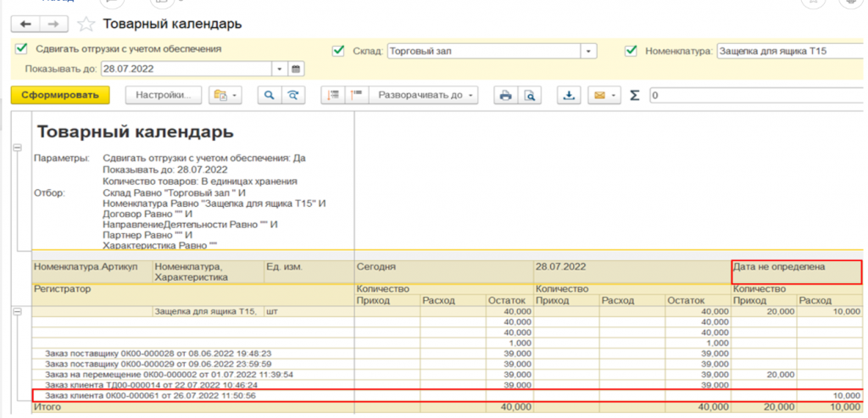This screenshot has height=418, width=868.
Task: Collapse the report parameters group
Action: click(16, 148)
